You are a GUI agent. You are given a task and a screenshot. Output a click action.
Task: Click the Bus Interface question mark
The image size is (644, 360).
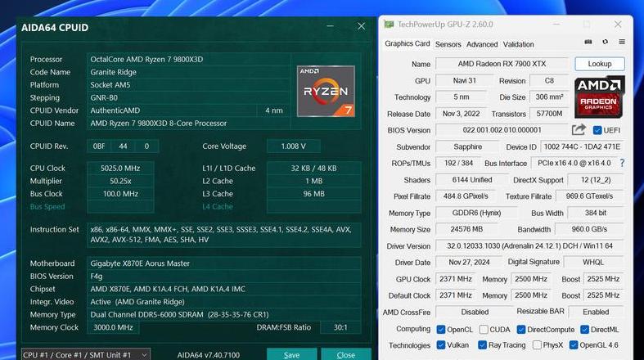pyautogui.click(x=622, y=163)
